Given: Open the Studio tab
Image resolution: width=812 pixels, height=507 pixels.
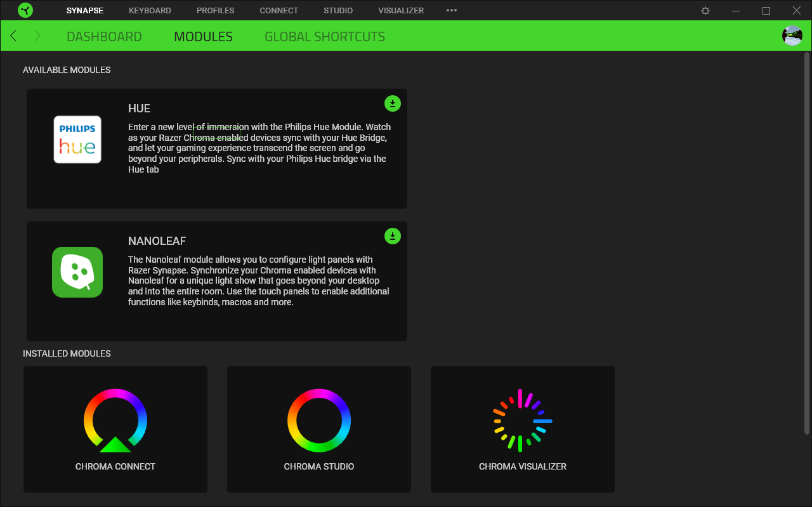Looking at the screenshot, I should (338, 11).
